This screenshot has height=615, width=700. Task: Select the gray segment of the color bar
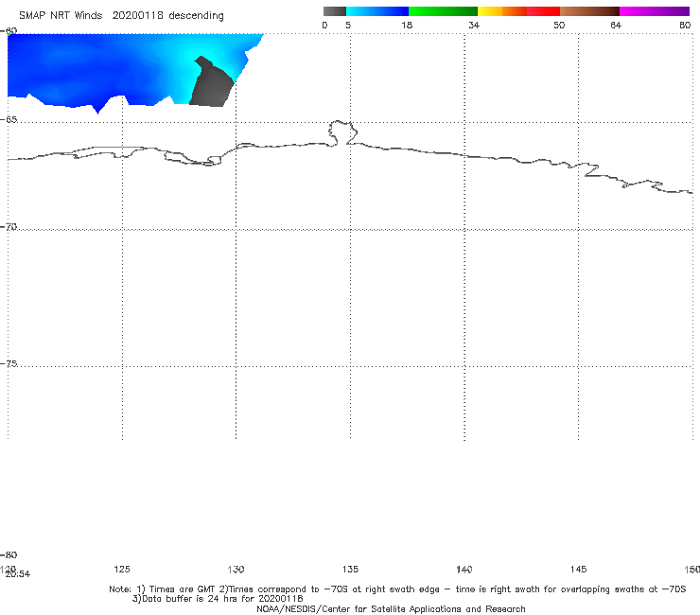(334, 11)
